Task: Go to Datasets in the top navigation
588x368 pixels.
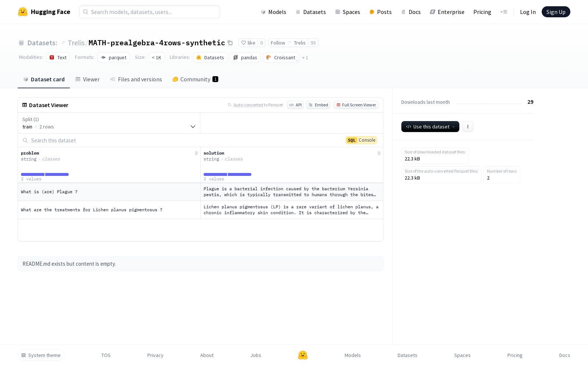Action: click(311, 12)
